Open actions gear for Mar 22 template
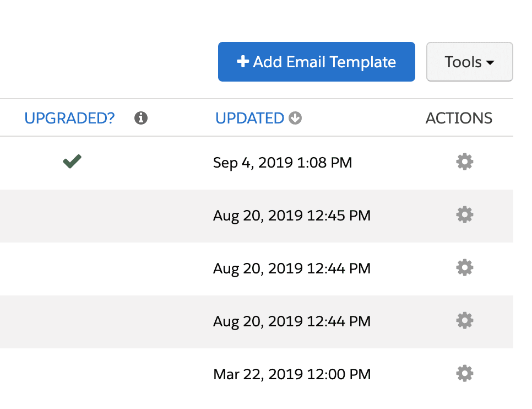The width and height of the screenshot is (532, 409). (464, 373)
